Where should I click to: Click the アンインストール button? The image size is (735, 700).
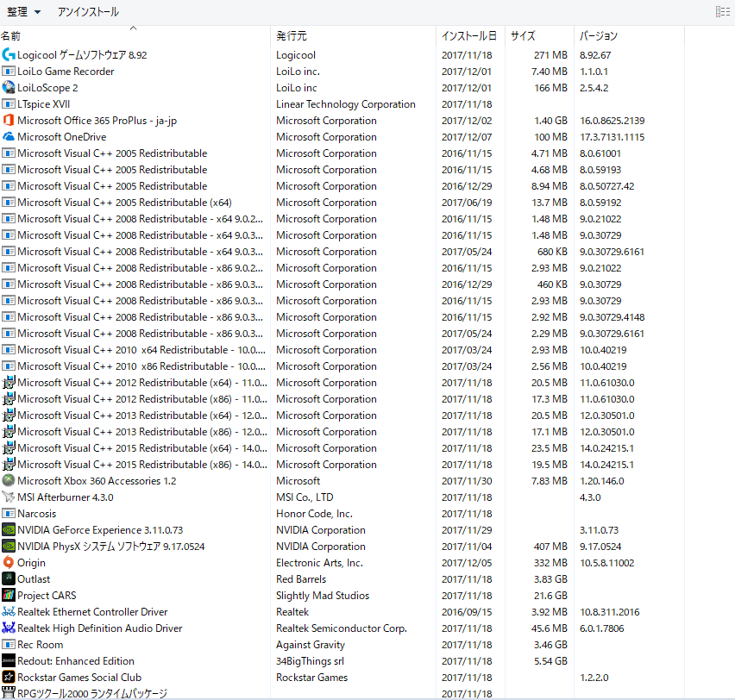pyautogui.click(x=88, y=12)
